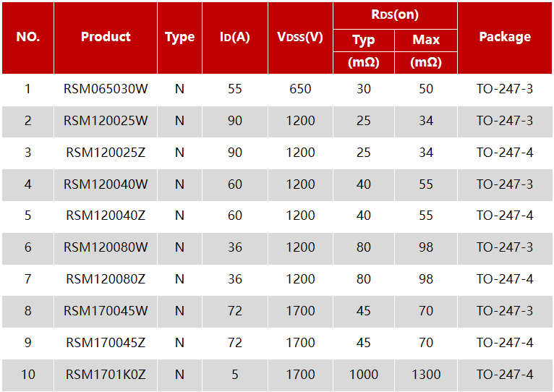The width and height of the screenshot is (554, 392).
Task: Click the Product column header
Action: [x=106, y=38]
